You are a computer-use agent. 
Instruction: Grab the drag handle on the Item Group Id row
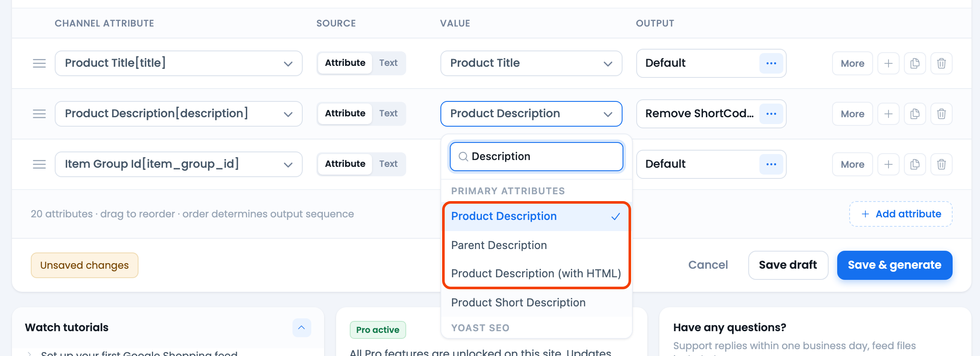(x=39, y=164)
